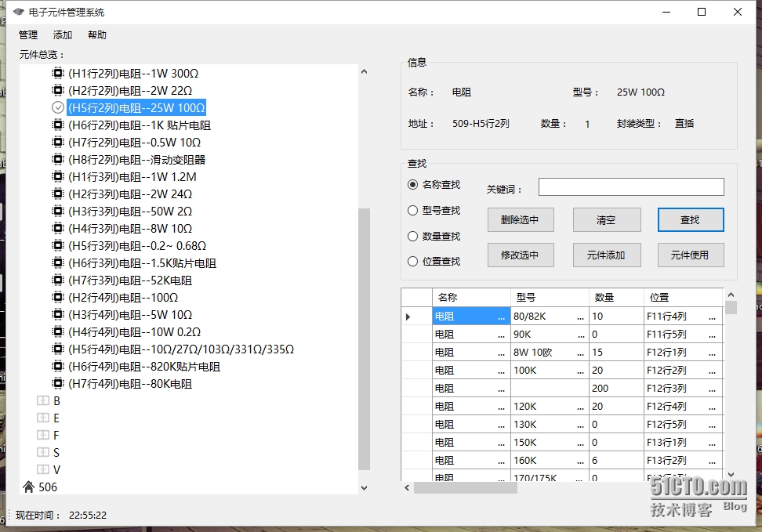Click the 修改选中 button
The image size is (762, 532).
point(521,255)
